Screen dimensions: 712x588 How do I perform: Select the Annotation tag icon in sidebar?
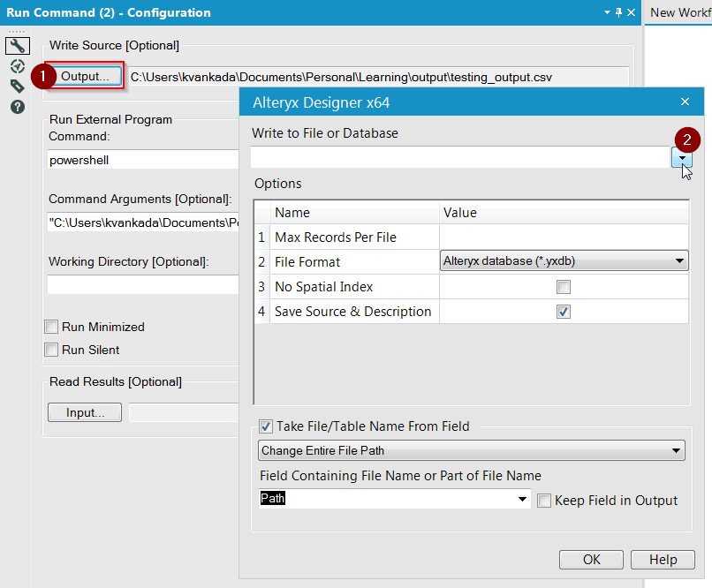coord(17,85)
